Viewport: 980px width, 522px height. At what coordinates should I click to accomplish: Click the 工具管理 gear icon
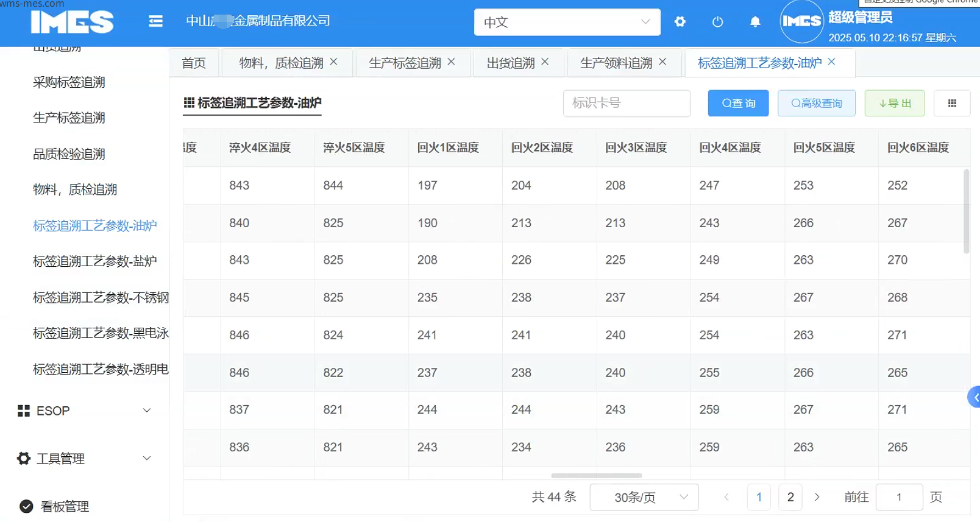point(24,459)
